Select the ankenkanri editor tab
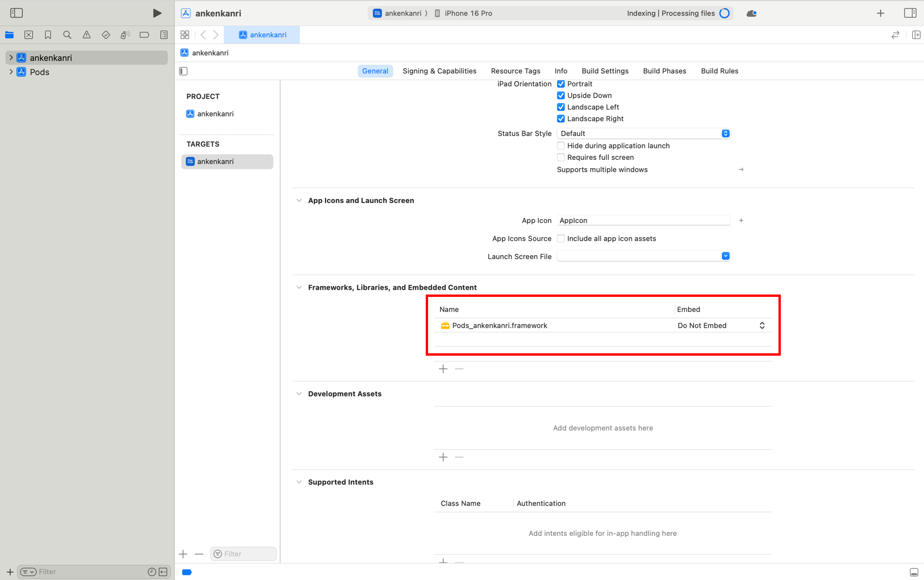Viewport: 924px width, 580px height. 262,35
